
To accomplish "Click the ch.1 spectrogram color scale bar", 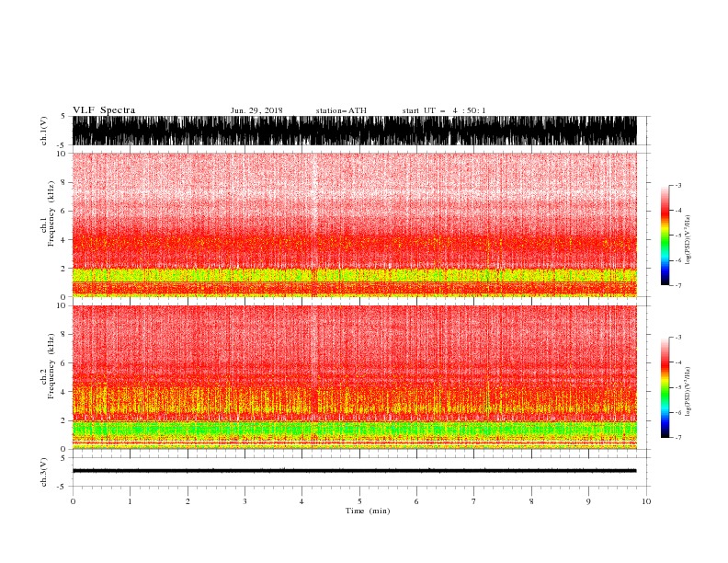I will tap(665, 236).
